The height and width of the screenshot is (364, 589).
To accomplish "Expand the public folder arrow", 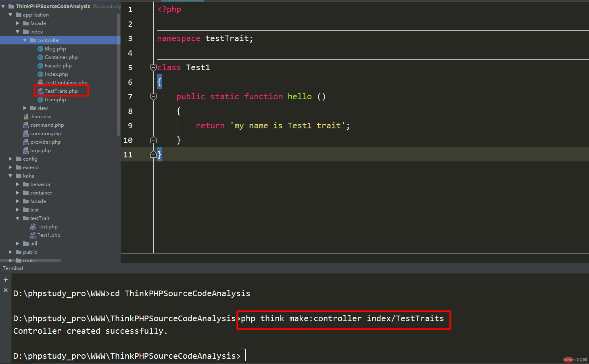I will click(x=10, y=252).
